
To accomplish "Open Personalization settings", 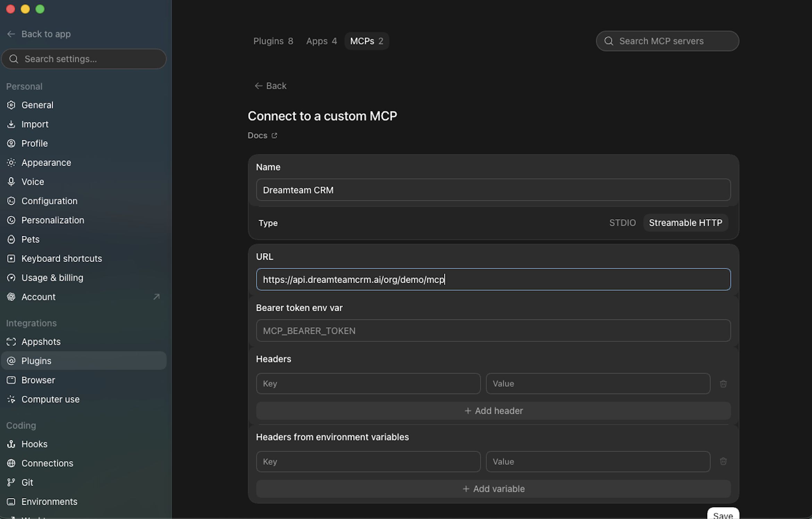I will [x=84, y=220].
